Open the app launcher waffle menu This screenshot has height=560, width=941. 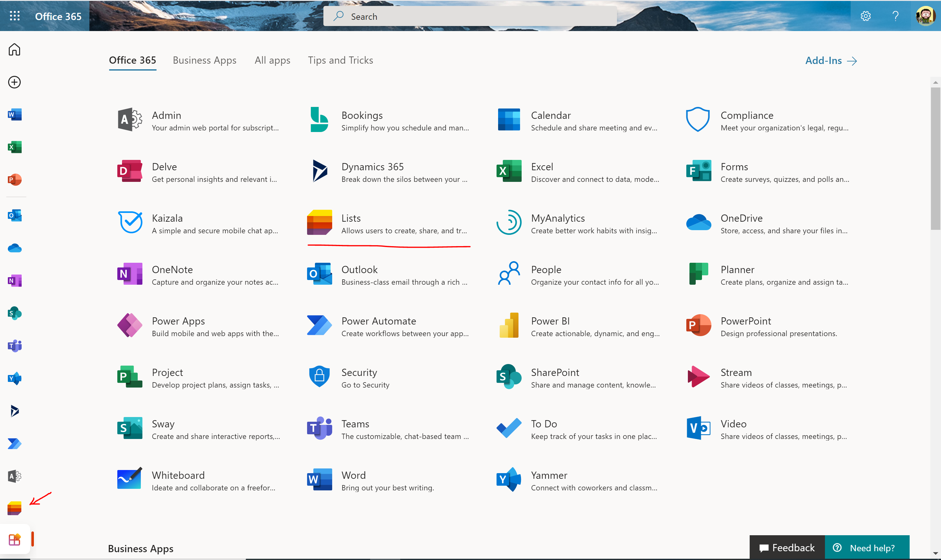14,16
